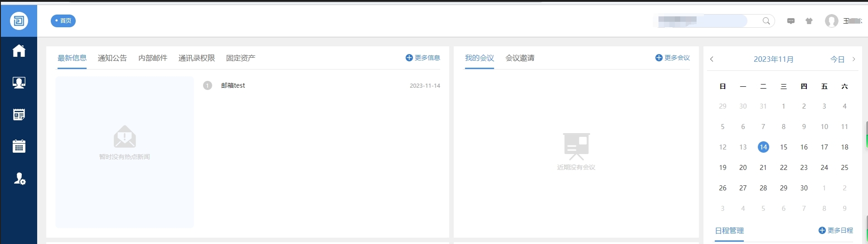Select date 30 in calendar
Image resolution: width=868 pixels, height=244 pixels.
pyautogui.click(x=804, y=188)
